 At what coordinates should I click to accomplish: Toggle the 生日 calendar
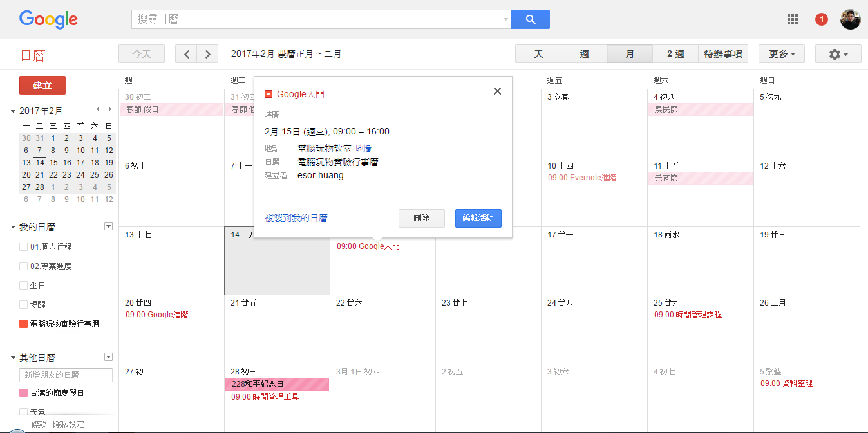(x=24, y=286)
